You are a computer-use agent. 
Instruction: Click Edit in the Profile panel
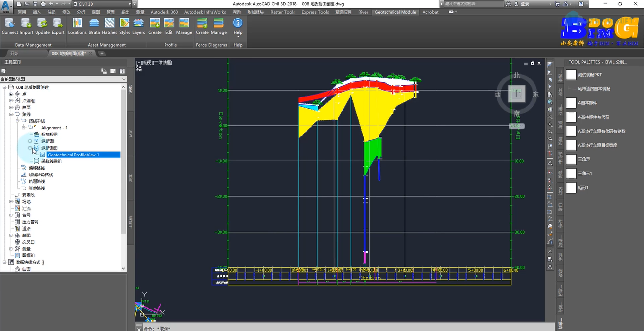169,26
